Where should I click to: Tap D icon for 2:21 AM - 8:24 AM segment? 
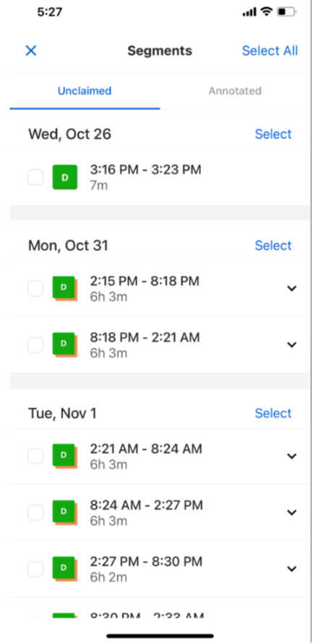tap(65, 456)
